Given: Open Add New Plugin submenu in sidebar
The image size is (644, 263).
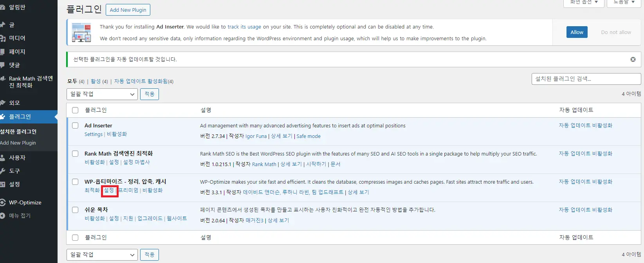Looking at the screenshot, I should click(x=18, y=143).
